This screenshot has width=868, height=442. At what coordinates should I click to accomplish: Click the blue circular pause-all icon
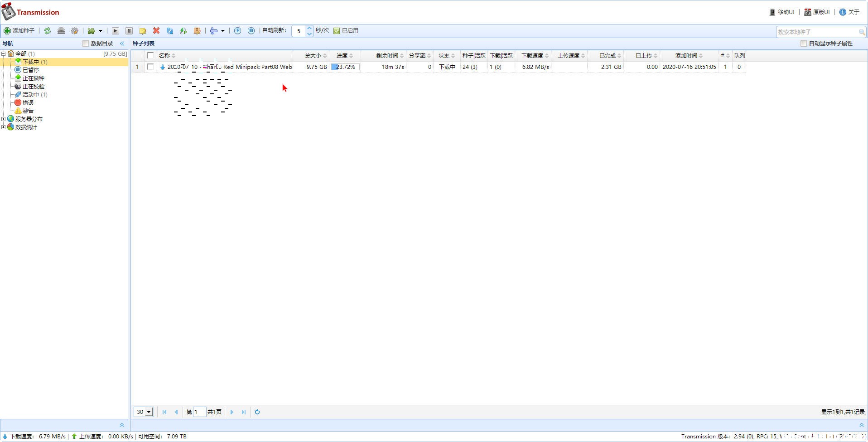(x=251, y=31)
